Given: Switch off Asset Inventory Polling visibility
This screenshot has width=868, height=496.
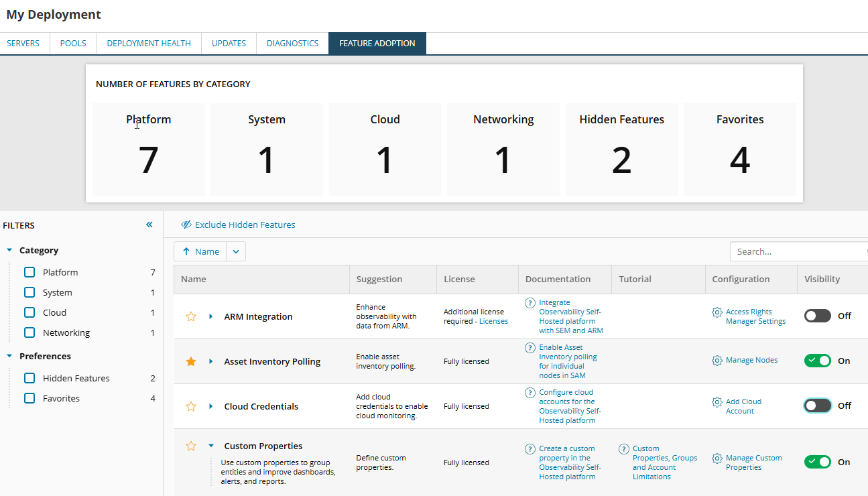Looking at the screenshot, I should tap(817, 361).
